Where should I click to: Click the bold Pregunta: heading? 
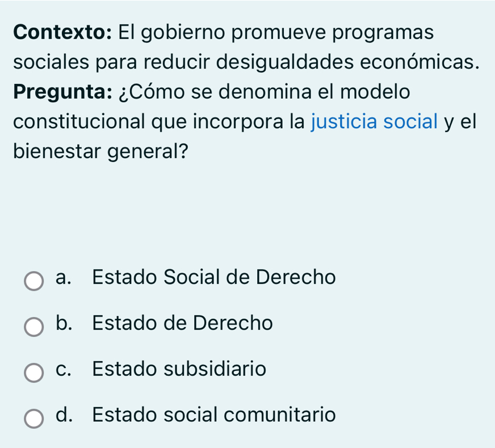click(x=62, y=92)
